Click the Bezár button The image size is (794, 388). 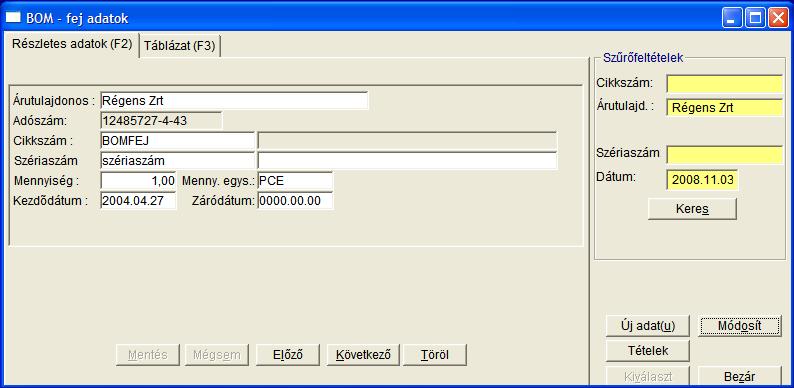tap(740, 376)
